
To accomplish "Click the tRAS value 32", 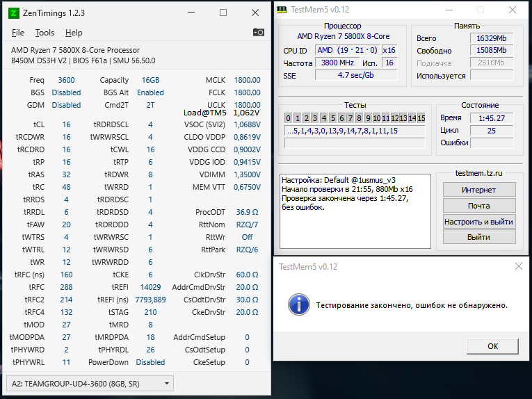I will click(x=66, y=174).
